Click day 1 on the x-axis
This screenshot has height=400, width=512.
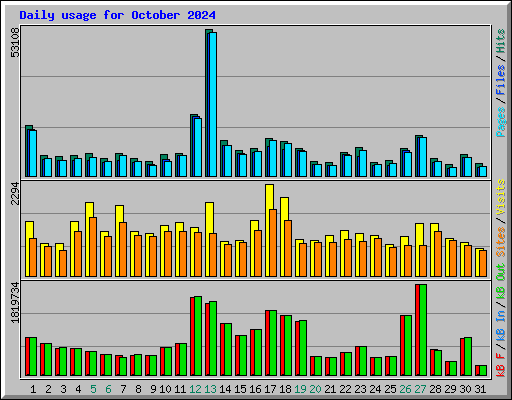[x=33, y=389]
